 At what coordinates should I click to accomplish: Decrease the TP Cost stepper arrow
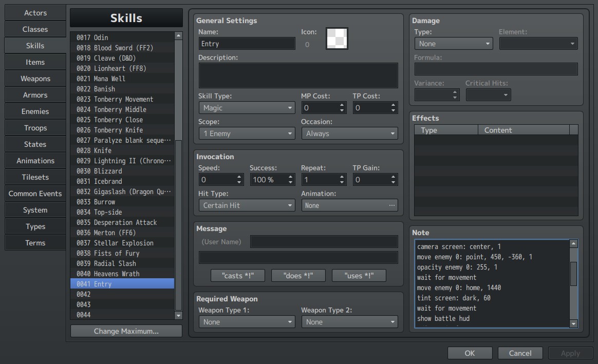(393, 110)
